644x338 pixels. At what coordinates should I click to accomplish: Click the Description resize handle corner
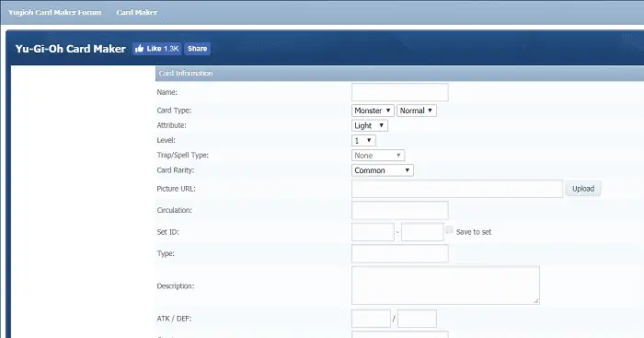(536, 301)
